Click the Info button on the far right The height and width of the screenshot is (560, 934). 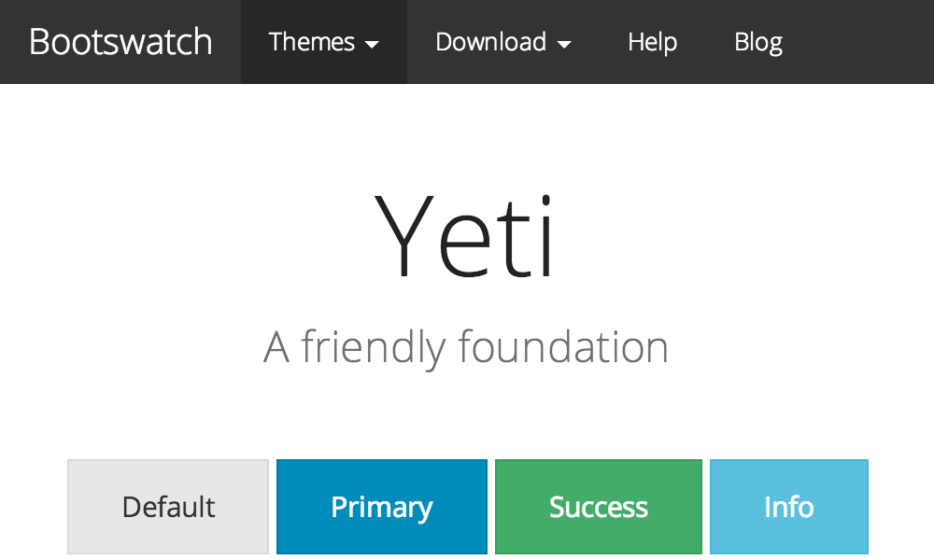[x=789, y=506]
